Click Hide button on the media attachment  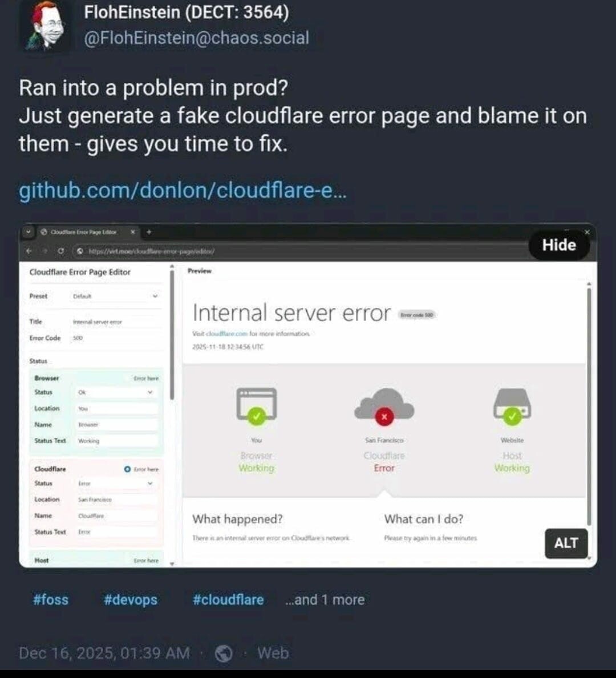(x=559, y=245)
